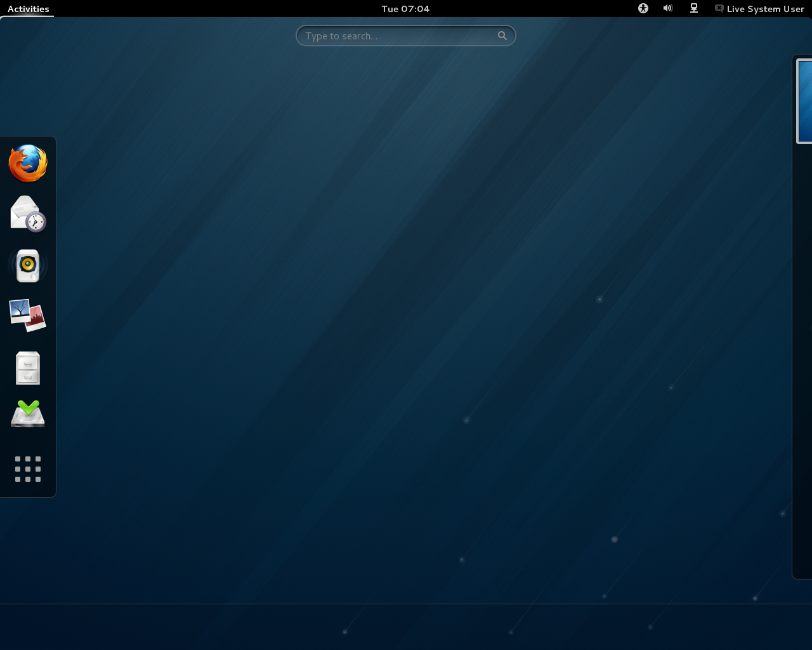Open the Activities overview

27,8
